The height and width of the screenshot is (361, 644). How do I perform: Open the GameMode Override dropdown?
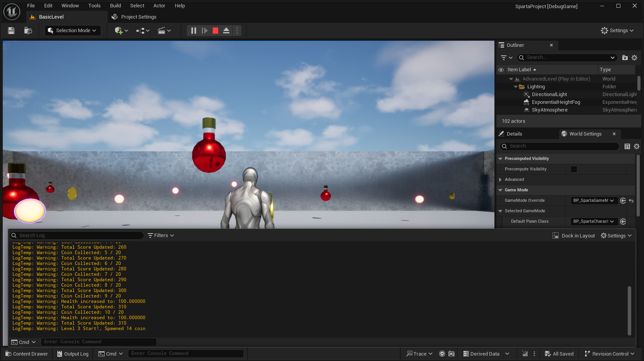[x=594, y=201]
